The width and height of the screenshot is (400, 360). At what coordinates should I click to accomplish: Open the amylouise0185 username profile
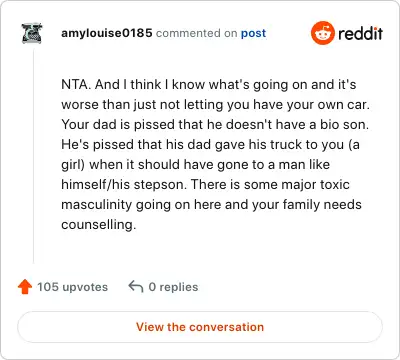107,33
